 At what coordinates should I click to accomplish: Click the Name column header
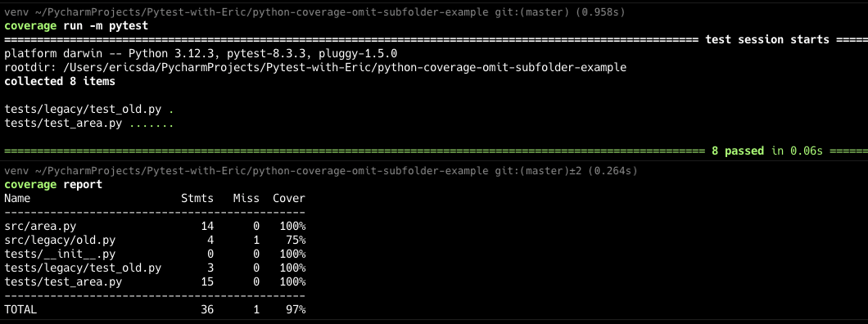pos(17,199)
